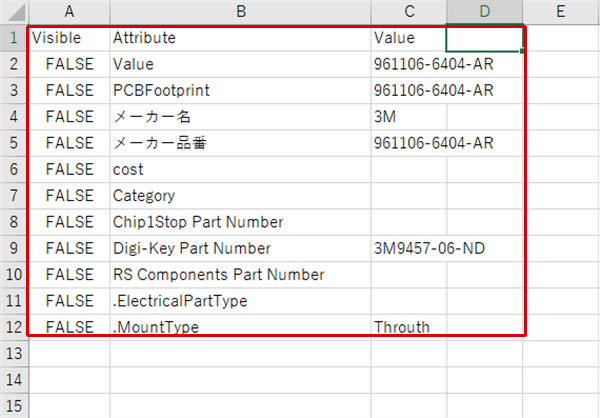Select column C header
This screenshot has height=418, width=600.
[409, 12]
